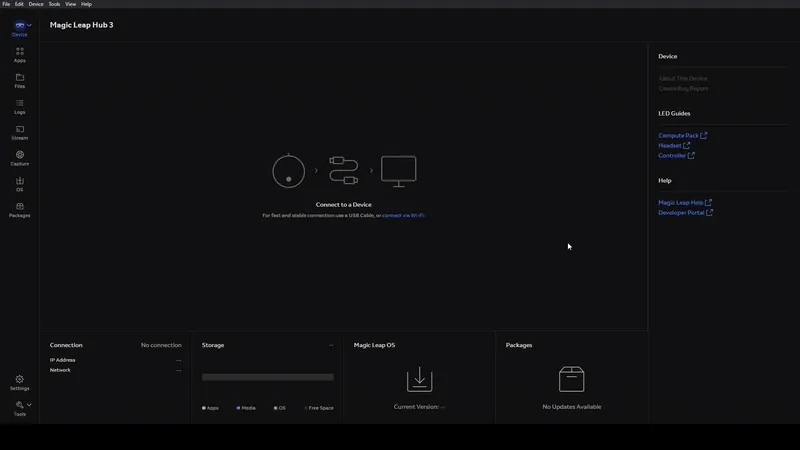
Task: Click the Packages card heading
Action: 519,345
